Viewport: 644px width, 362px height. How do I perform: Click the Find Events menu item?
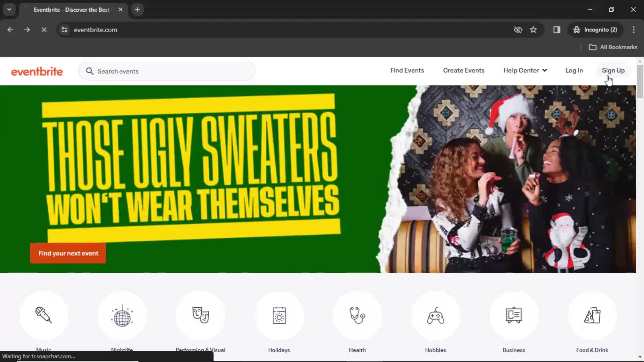[407, 70]
